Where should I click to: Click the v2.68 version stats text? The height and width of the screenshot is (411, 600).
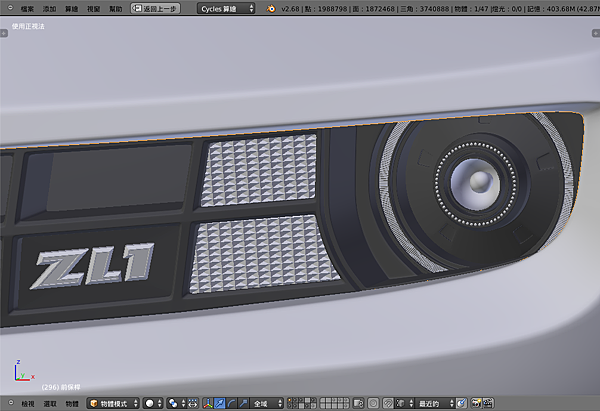440,8
